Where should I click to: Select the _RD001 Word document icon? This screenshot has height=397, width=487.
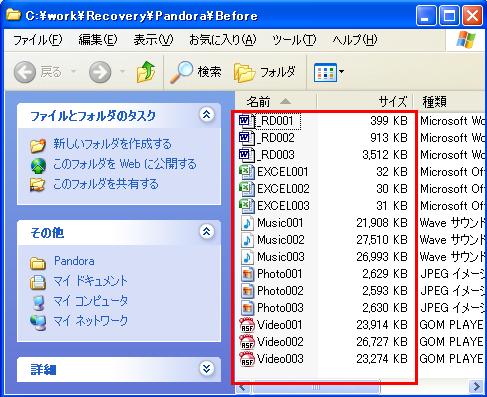click(246, 121)
